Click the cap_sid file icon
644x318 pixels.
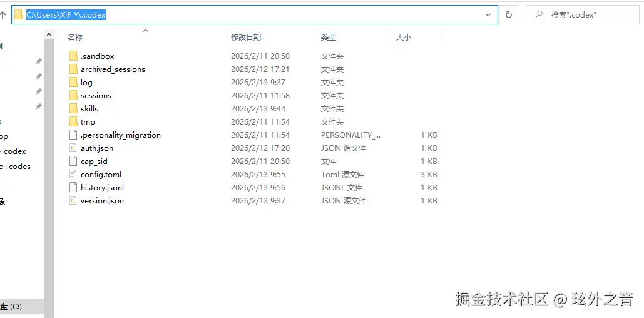coord(73,161)
